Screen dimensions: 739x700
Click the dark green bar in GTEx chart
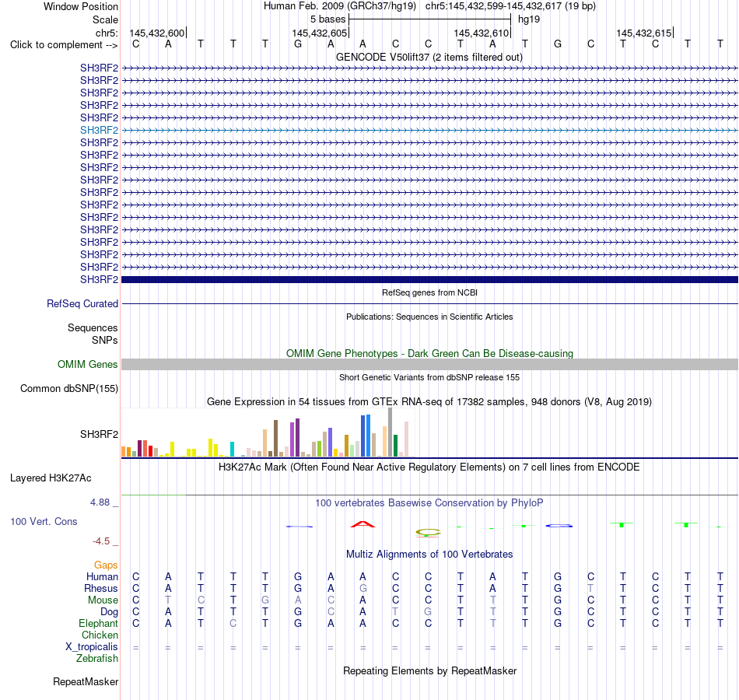(395, 446)
